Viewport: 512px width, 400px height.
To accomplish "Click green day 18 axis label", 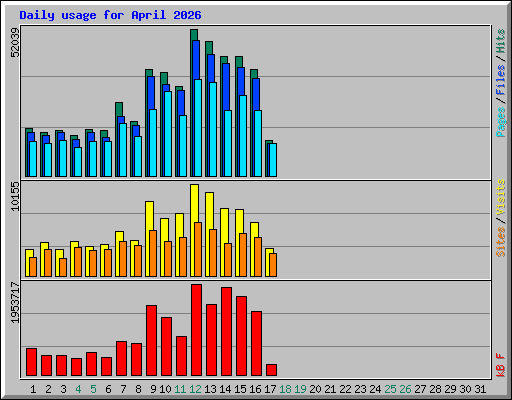I will coord(285,389).
